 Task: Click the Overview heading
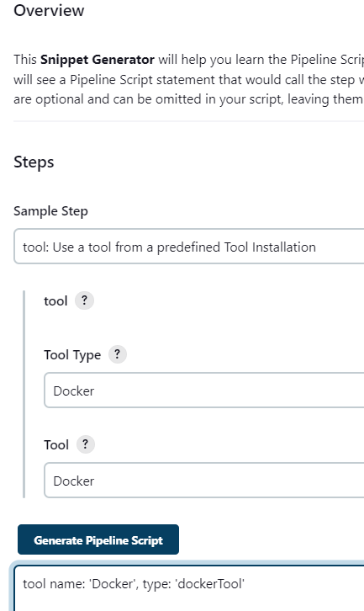coord(49,10)
